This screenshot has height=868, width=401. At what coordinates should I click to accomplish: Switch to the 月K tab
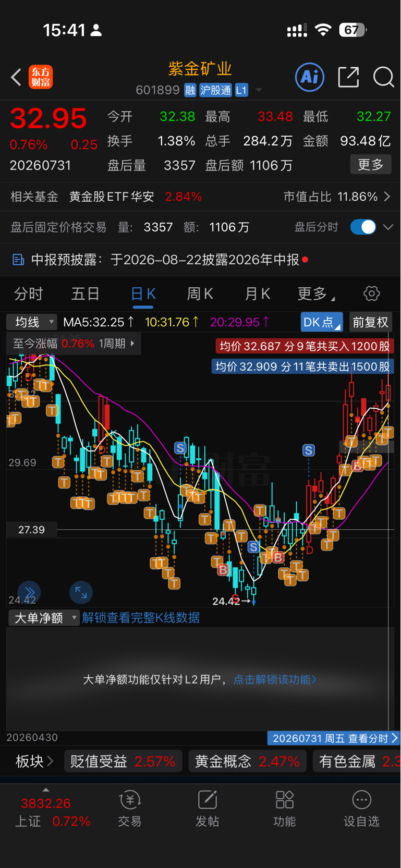point(258,294)
